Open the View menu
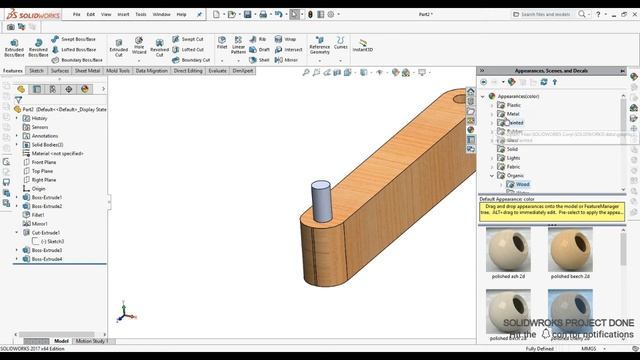The width and height of the screenshot is (640, 360). pos(106,14)
